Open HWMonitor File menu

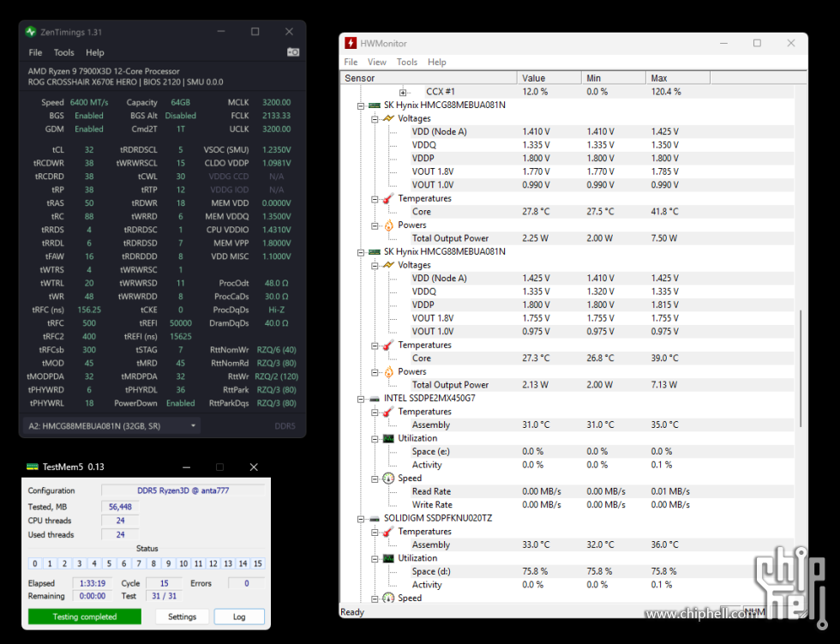[x=351, y=62]
